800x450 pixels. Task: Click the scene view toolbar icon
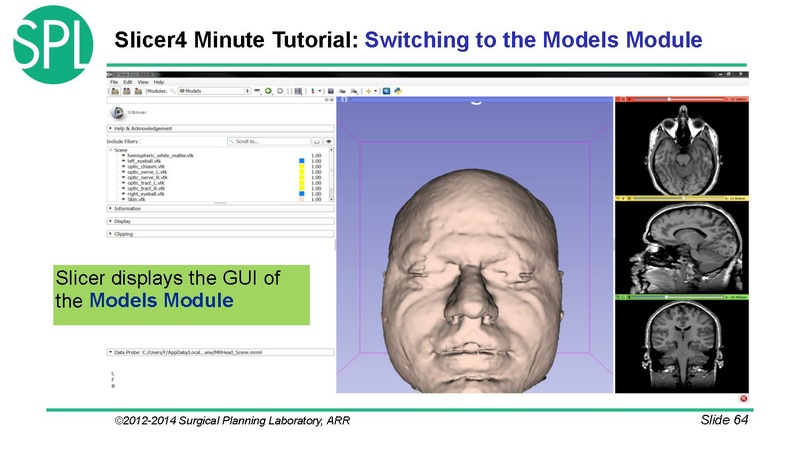[x=342, y=91]
